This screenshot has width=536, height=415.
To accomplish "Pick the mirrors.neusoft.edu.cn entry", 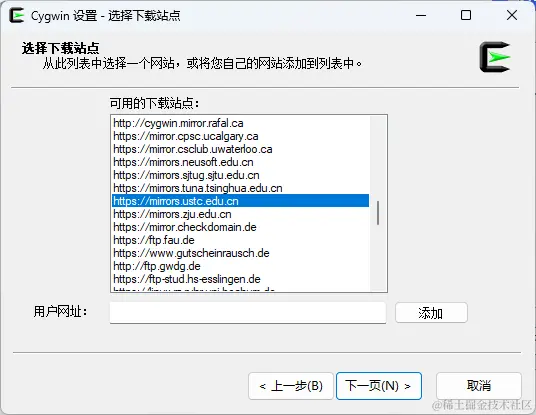I will click(x=240, y=162).
